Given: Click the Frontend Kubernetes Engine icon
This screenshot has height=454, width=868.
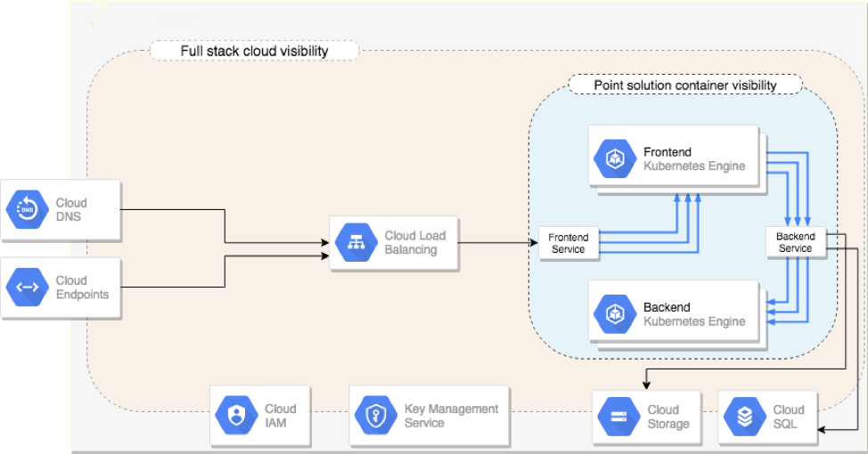Looking at the screenshot, I should (615, 158).
